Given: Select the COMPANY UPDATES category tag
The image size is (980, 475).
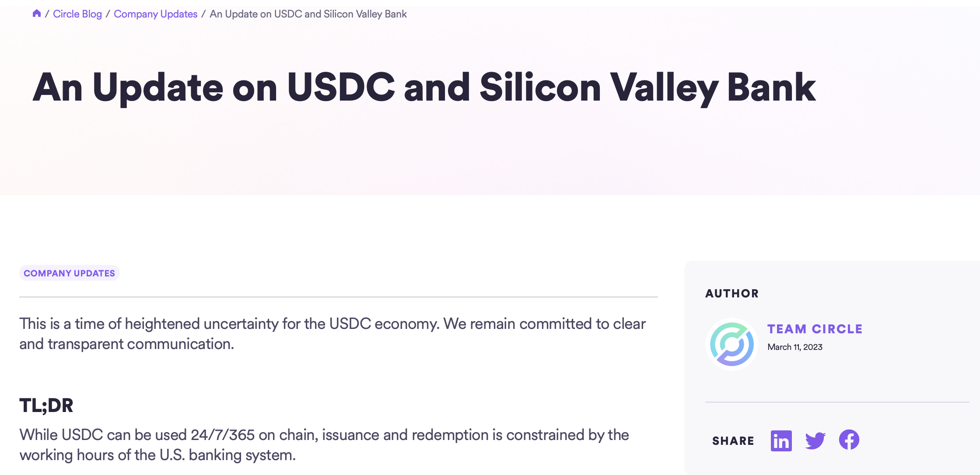Looking at the screenshot, I should coord(69,273).
